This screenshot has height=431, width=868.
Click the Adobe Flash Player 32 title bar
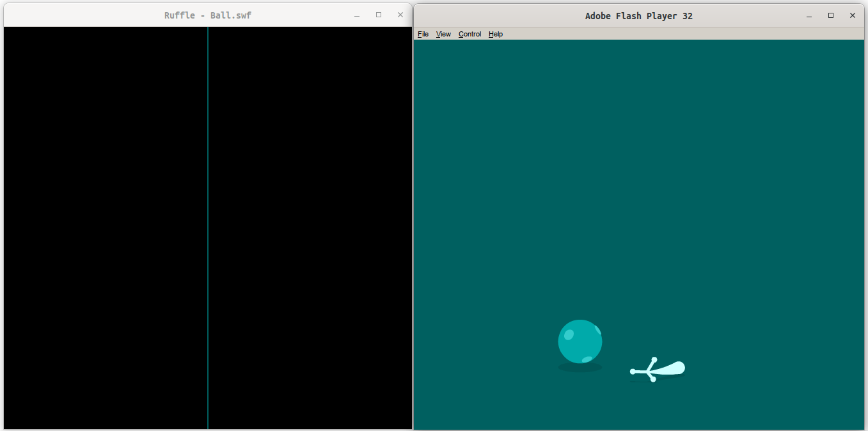(x=638, y=15)
